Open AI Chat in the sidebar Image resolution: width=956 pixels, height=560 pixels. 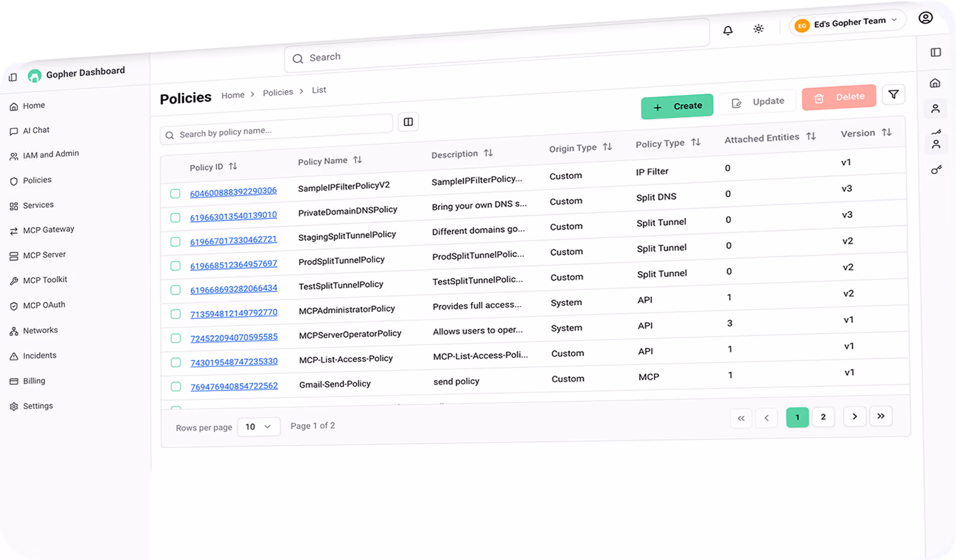click(30, 131)
